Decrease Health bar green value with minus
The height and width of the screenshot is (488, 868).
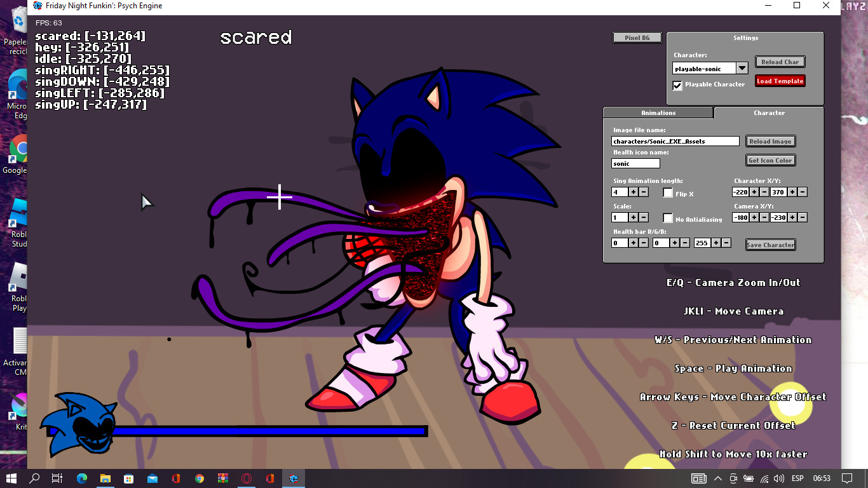click(x=685, y=243)
